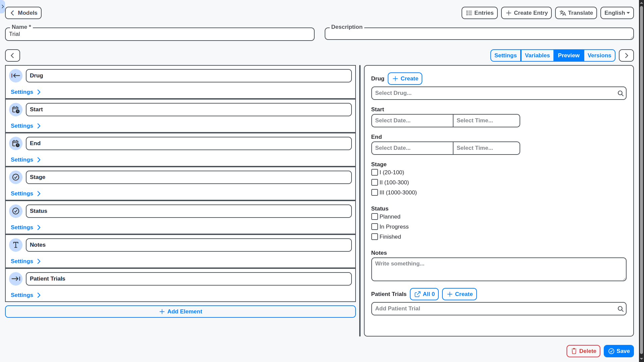The width and height of the screenshot is (644, 362).
Task: Open the English language dropdown
Action: click(x=617, y=13)
